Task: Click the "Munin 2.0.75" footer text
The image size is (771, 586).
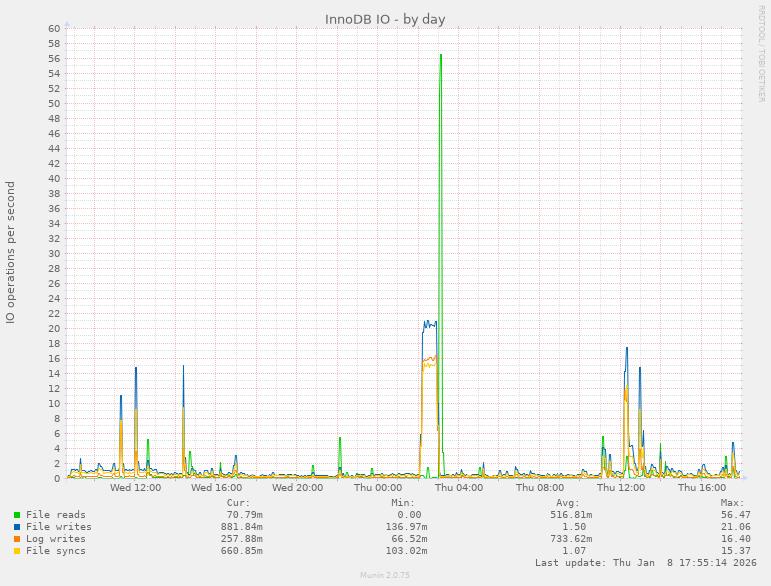Action: pyautogui.click(x=385, y=575)
